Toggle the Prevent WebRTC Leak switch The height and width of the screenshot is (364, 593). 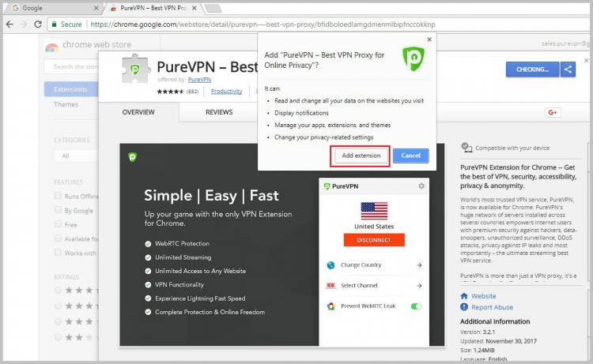(417, 306)
